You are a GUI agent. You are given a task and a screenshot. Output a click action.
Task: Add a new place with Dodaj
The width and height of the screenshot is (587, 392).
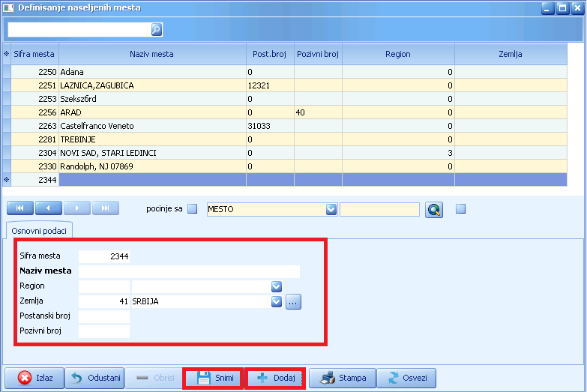point(275,378)
